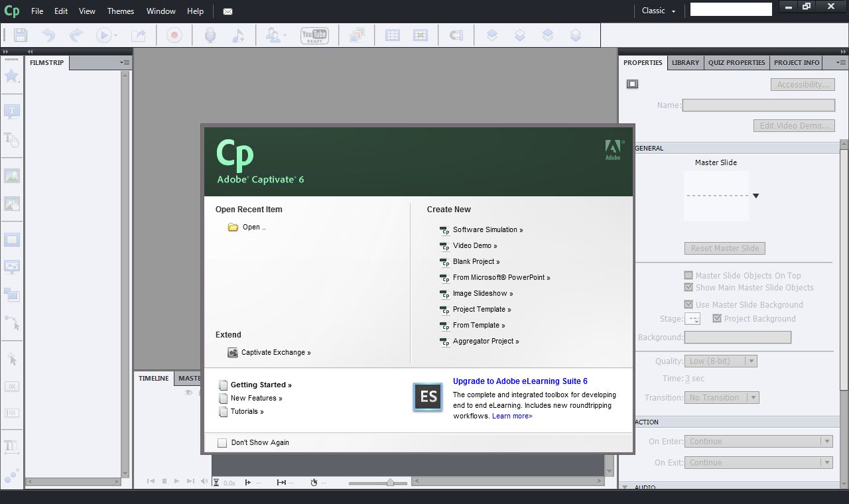Viewport: 849px width, 504px height.
Task: Select the Text Entry Box tool
Action: click(x=12, y=413)
